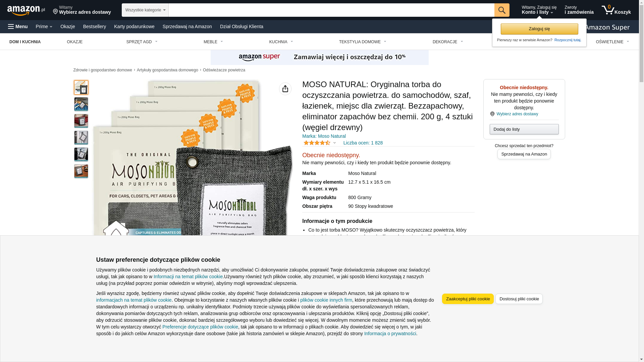644x362 pixels.
Task: Open the Bestsellery menu item
Action: pos(95,26)
